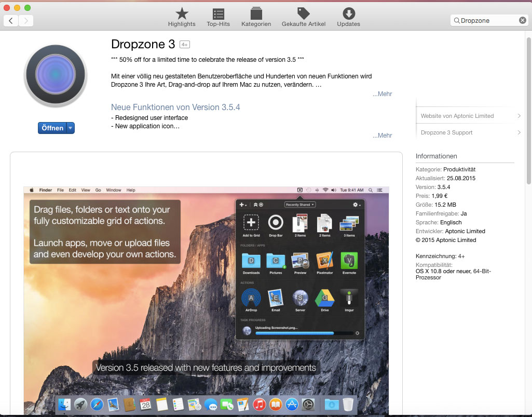Click the Finder icon in screenshot dock
Screen dimensions: 532x417
coord(64,405)
